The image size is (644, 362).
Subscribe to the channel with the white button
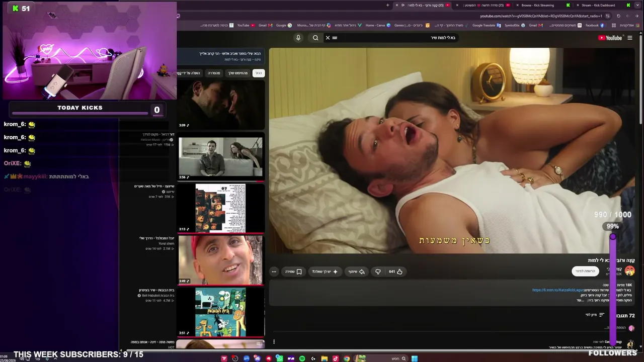(586, 271)
